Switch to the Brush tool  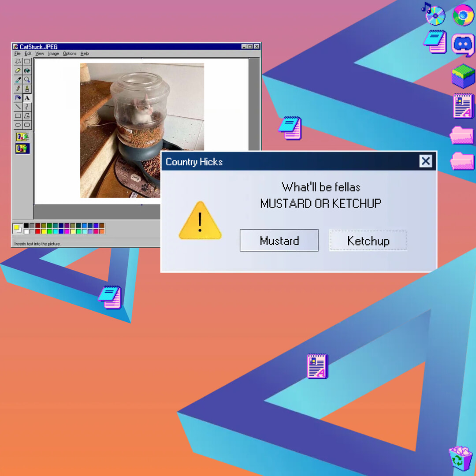point(27,89)
